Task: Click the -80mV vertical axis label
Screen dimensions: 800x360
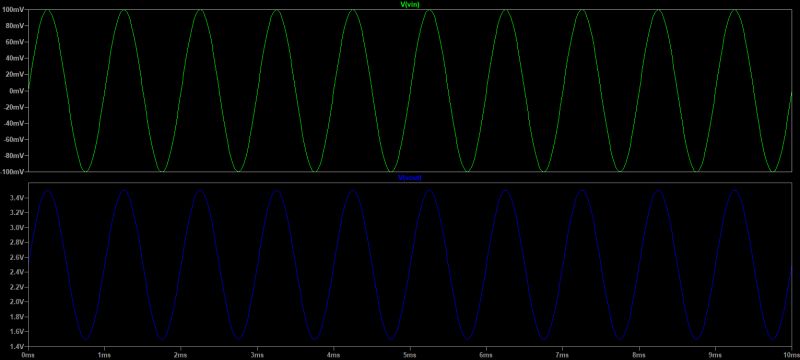Action: coord(14,156)
